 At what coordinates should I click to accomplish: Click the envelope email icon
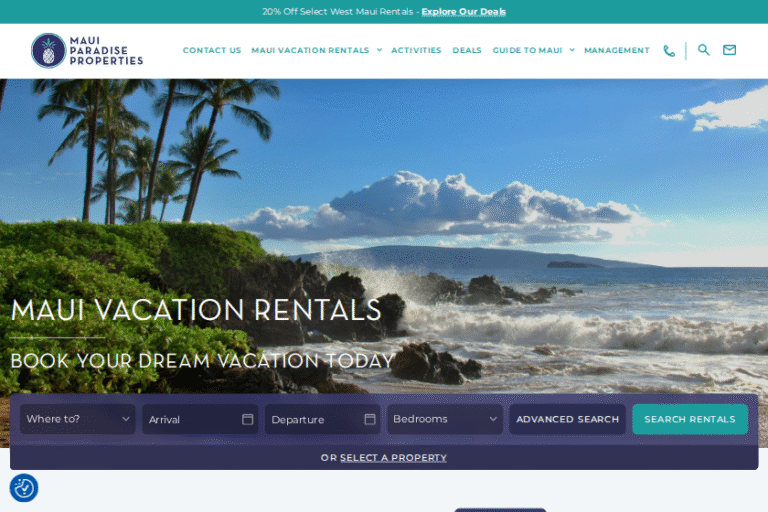click(729, 50)
